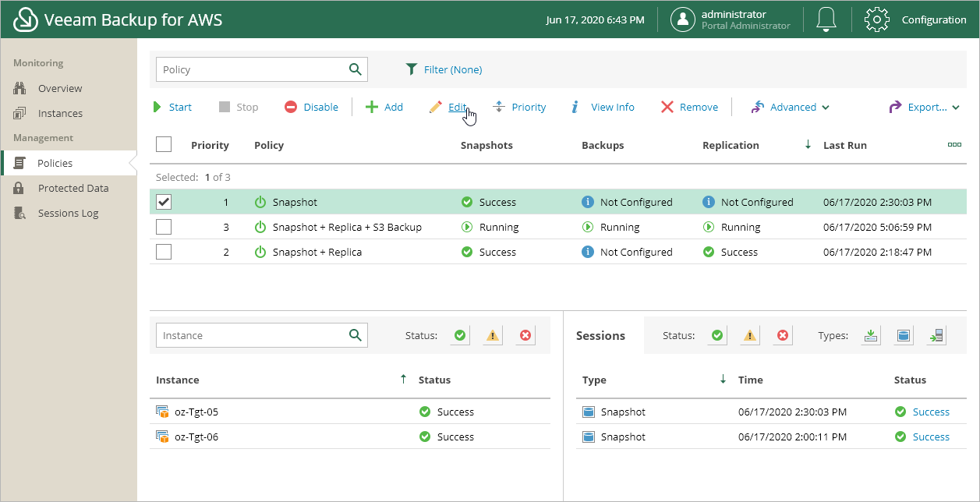Click the Priority column header

point(210,145)
